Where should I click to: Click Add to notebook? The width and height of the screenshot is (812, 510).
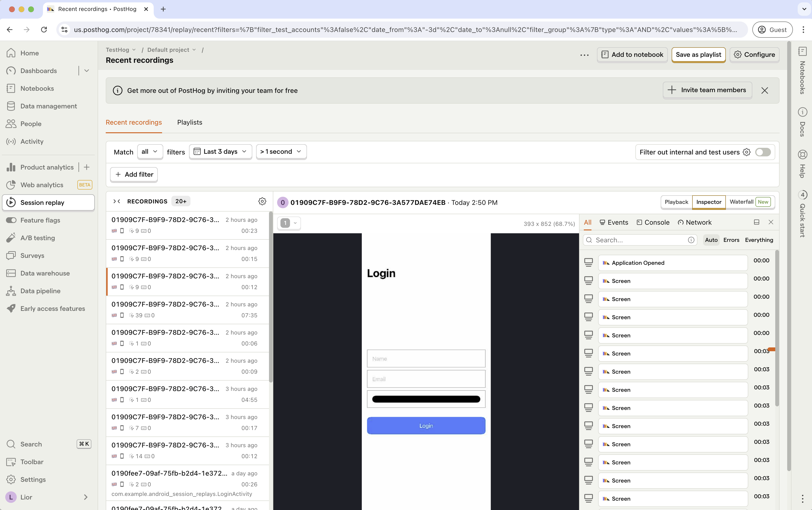click(x=632, y=55)
